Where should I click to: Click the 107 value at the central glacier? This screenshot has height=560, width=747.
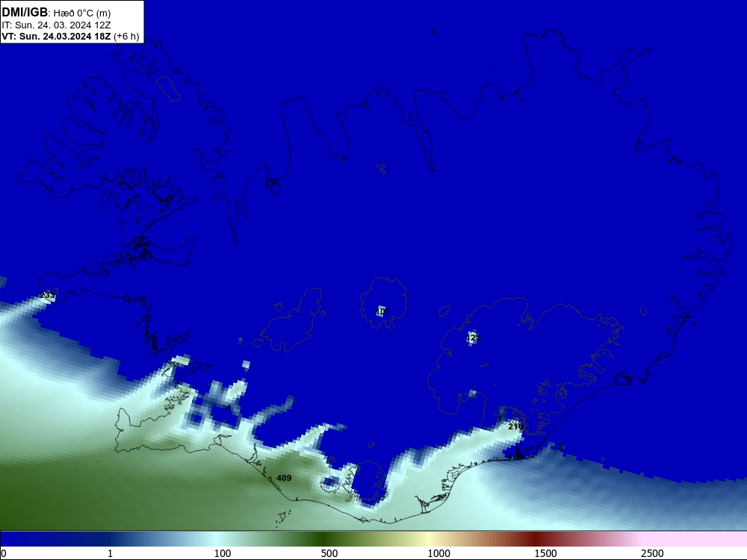tap(382, 311)
